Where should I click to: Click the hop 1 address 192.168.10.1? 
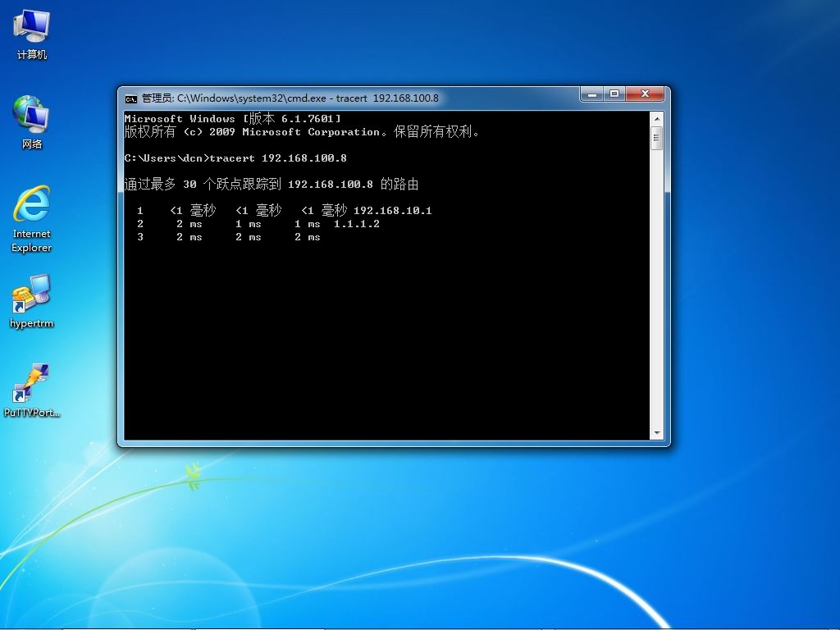pos(393,211)
